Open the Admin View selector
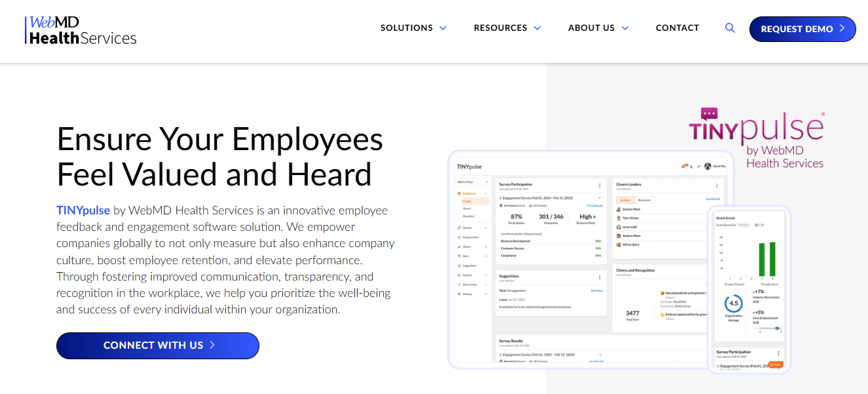 coord(472,182)
